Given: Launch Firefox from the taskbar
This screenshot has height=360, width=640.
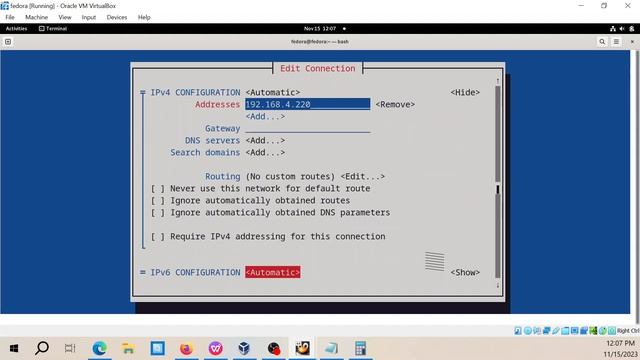Looking at the screenshot, I should pyautogui.click(x=187, y=349).
